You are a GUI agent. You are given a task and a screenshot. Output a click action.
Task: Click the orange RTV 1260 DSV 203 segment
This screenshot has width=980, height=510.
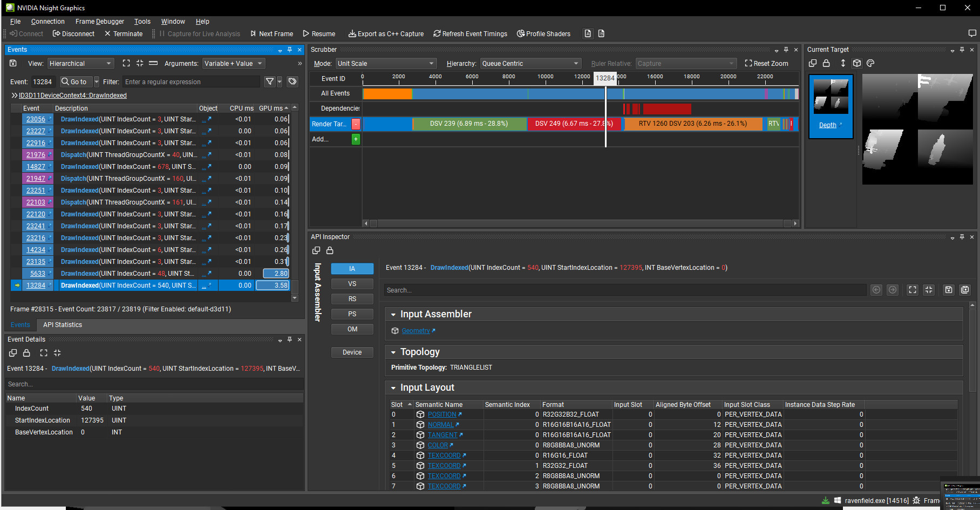[x=693, y=124]
